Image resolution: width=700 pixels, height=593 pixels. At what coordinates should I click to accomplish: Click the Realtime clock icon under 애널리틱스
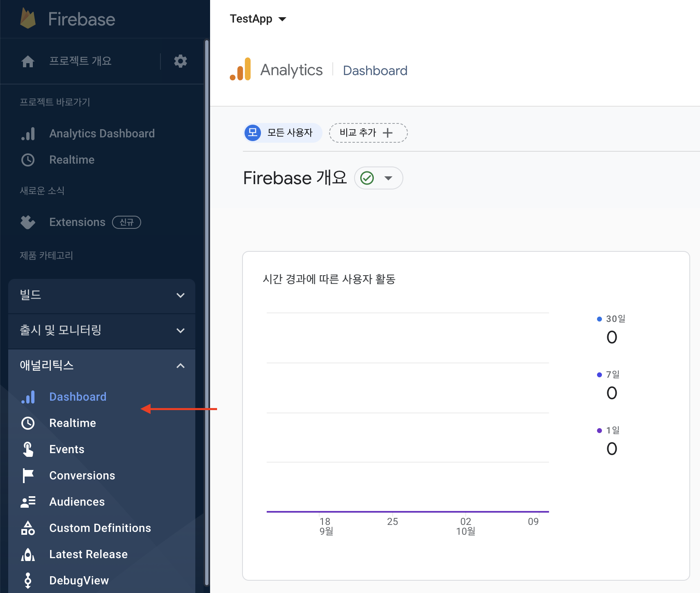(28, 423)
